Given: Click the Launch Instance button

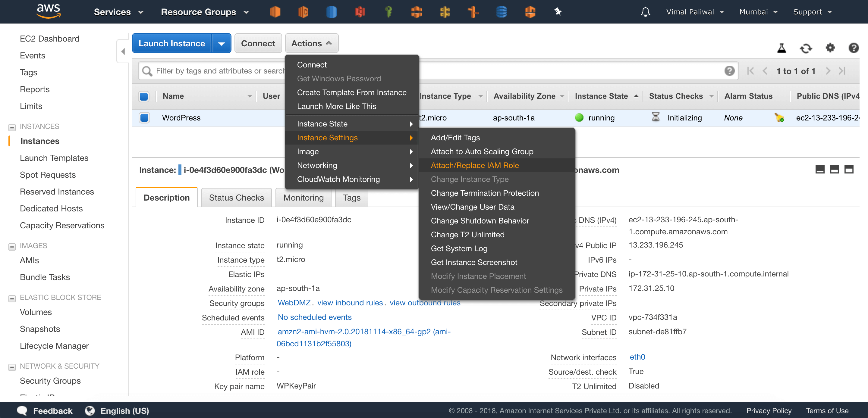Looking at the screenshot, I should point(172,43).
